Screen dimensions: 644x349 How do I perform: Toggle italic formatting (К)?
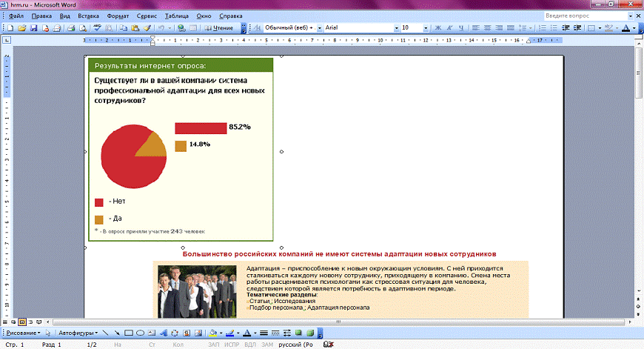(x=449, y=27)
